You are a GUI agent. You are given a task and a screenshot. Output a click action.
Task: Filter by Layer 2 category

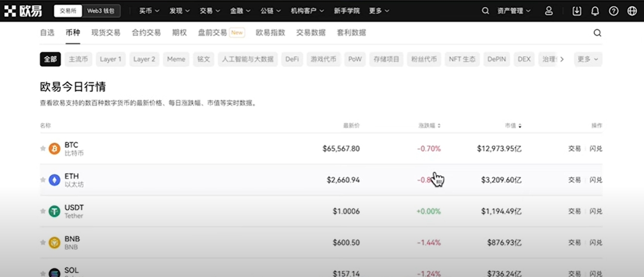144,59
